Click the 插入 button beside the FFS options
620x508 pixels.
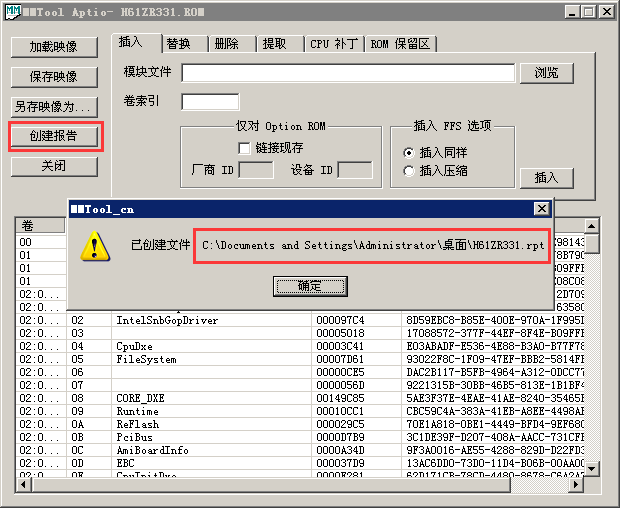(546, 178)
